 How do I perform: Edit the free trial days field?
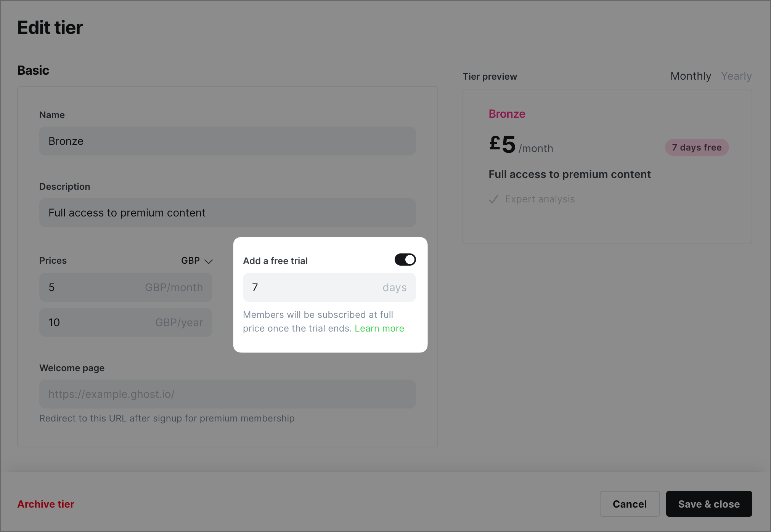(329, 287)
